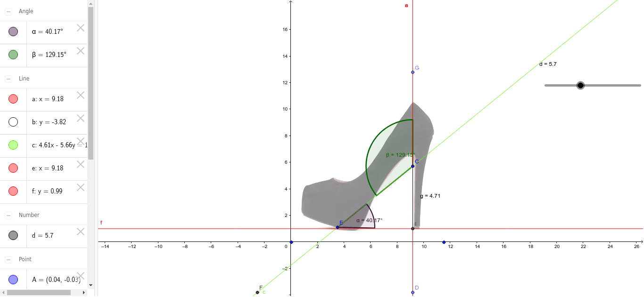Remove the β = 129.15° angle entry
This screenshot has height=297, width=644.
(81, 51)
